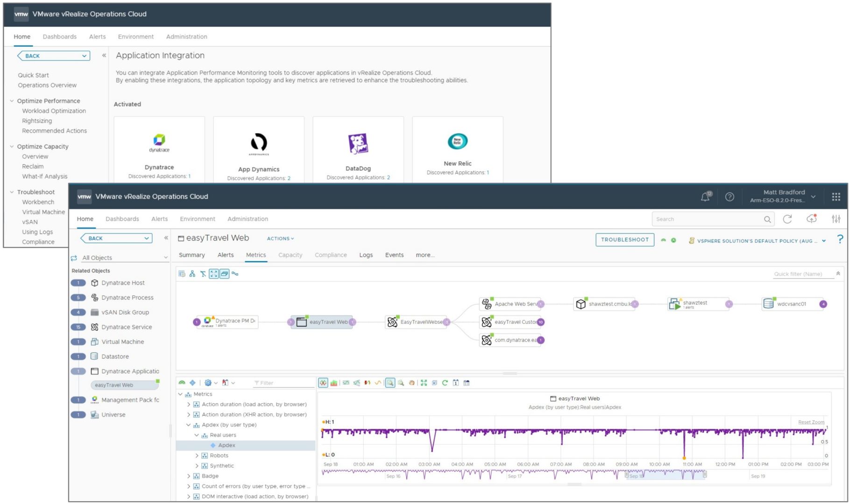Image resolution: width=849 pixels, height=504 pixels.
Task: Select the pan hand tool in chart toolbar
Action: [x=411, y=383]
